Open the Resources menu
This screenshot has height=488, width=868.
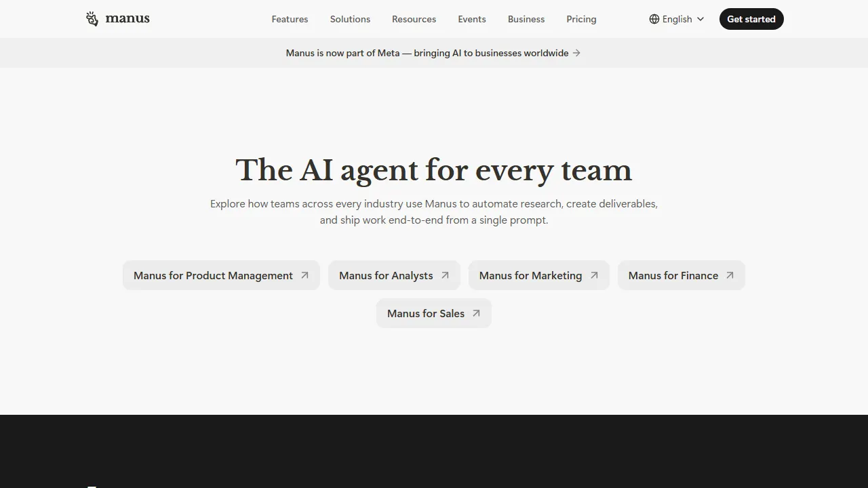coord(414,19)
